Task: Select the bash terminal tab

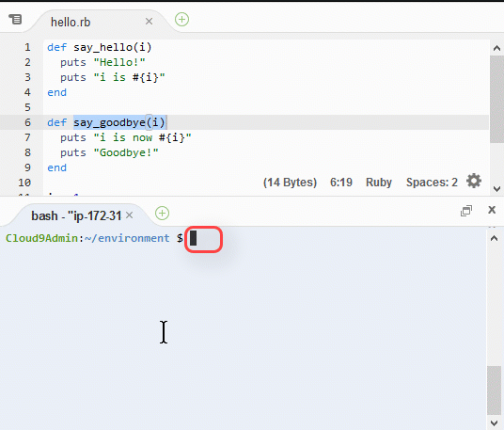Action: pos(76,215)
